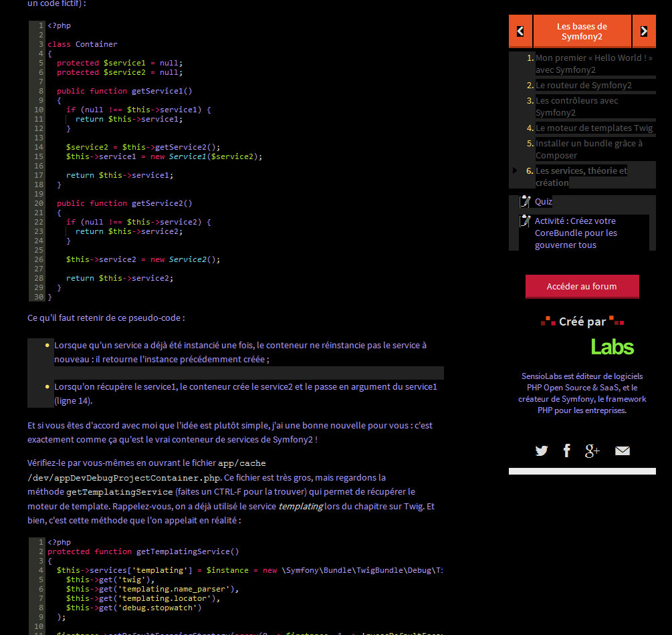
Task: Click the Activité pencil icon
Action: (525, 221)
